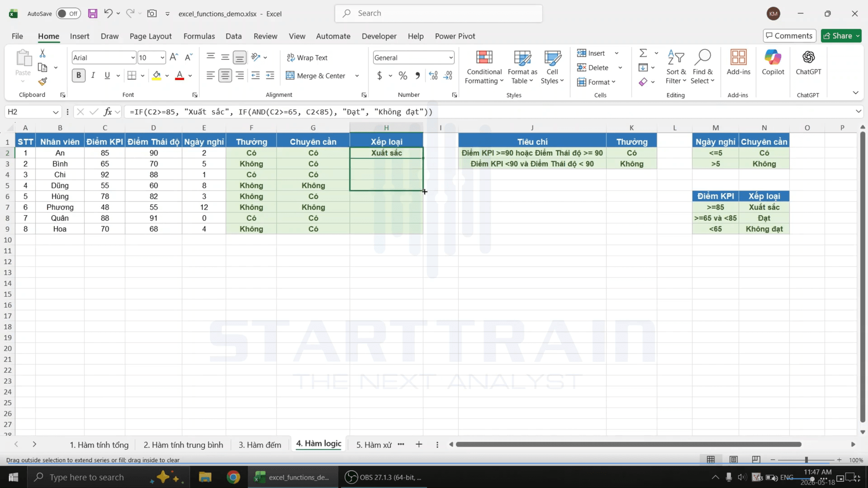Click Delete button in Cells group
Screen dimensions: 868x488
click(x=593, y=67)
